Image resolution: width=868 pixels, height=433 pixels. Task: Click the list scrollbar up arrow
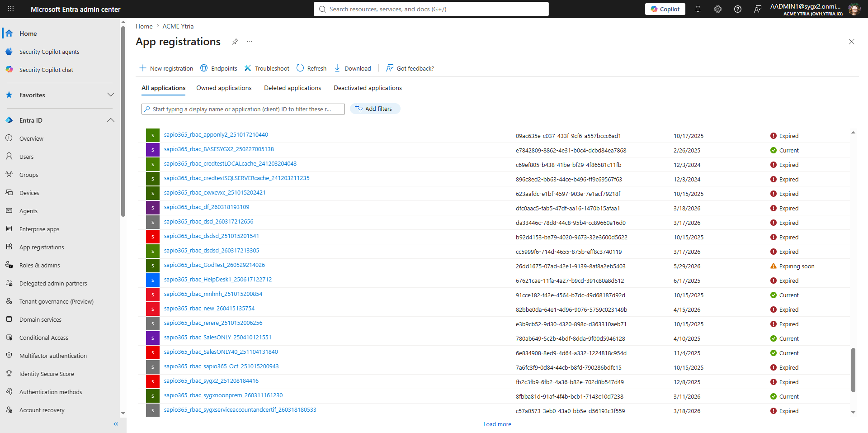click(853, 133)
